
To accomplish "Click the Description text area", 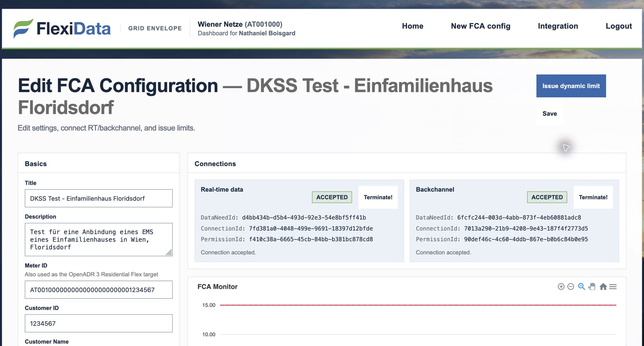I will pos(99,239).
